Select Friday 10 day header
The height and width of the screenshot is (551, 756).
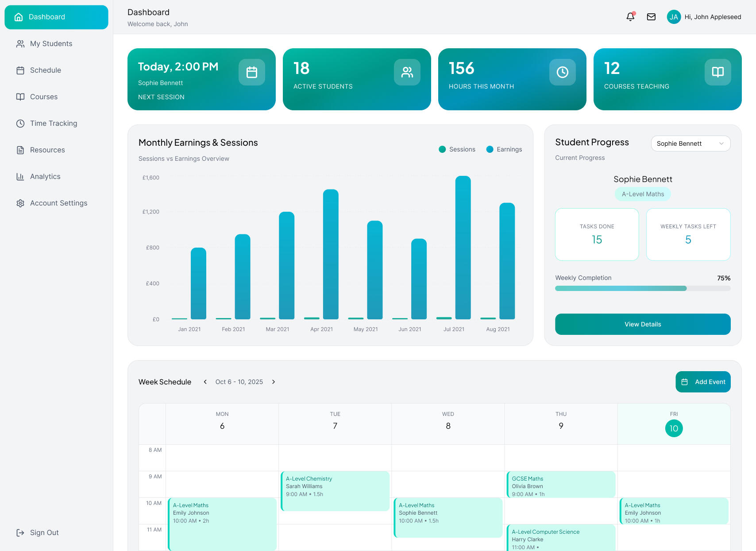point(674,424)
